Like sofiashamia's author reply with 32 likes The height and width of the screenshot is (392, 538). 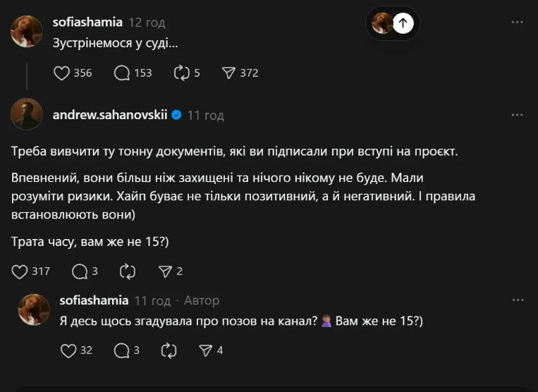click(x=68, y=350)
